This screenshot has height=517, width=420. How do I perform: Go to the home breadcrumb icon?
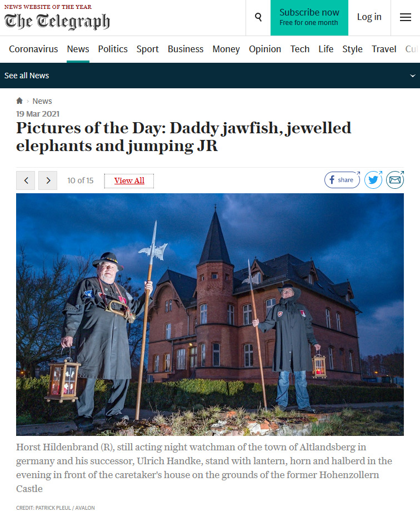pos(19,101)
